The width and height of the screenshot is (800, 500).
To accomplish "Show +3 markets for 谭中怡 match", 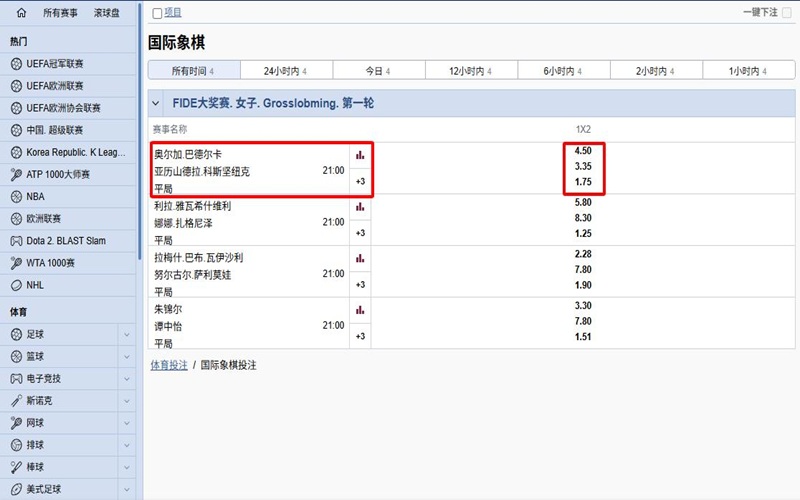I will pos(360,336).
